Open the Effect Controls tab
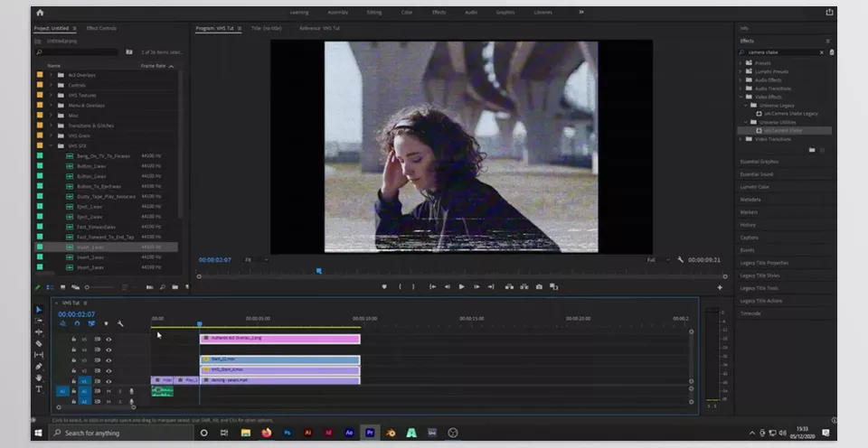The image size is (868, 448). point(101,28)
